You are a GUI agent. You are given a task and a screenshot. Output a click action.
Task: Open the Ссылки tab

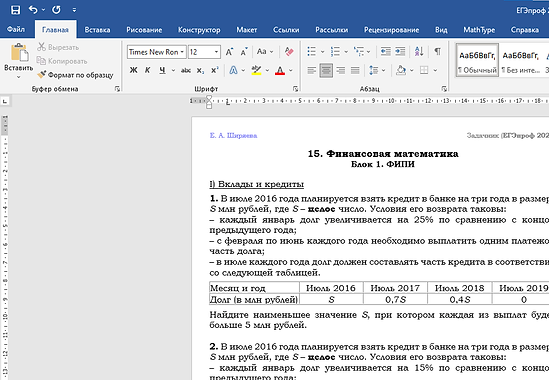point(286,30)
